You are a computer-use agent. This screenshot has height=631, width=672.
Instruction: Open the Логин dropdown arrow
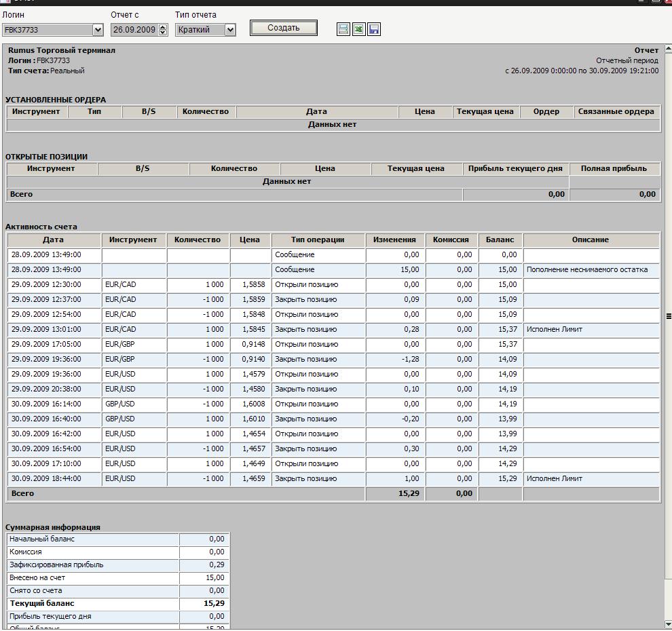[x=98, y=30]
